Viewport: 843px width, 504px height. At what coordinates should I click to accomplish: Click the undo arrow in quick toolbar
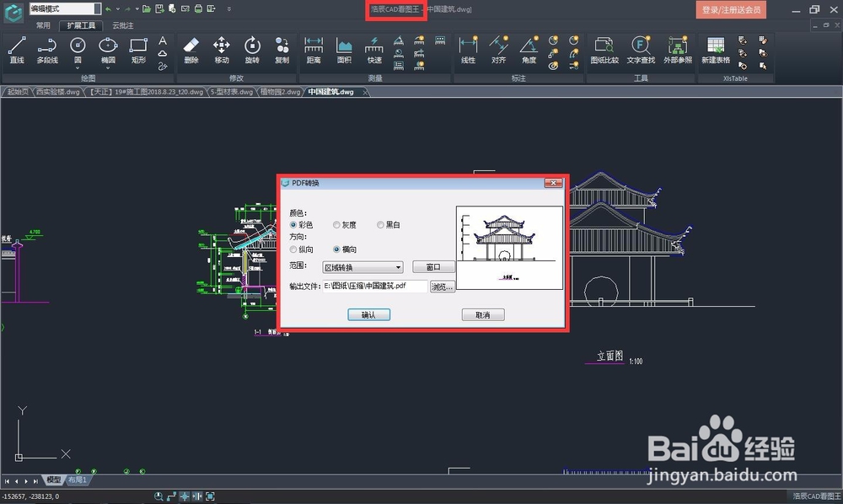108,9
